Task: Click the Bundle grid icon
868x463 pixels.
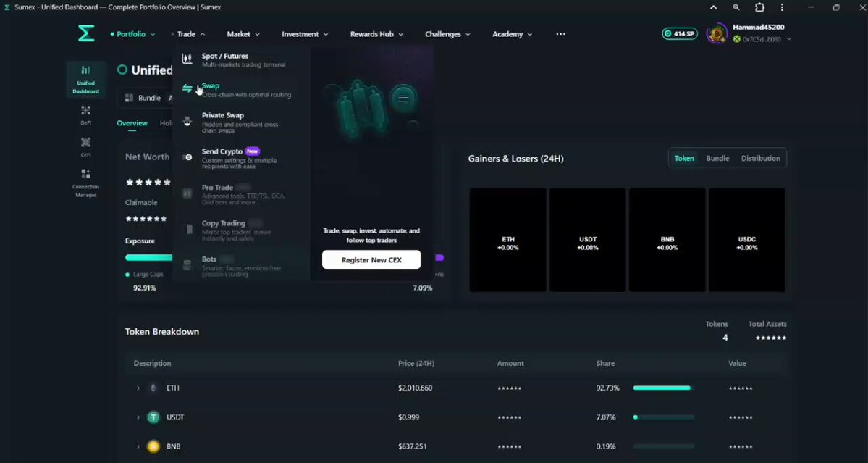Action: click(x=129, y=98)
